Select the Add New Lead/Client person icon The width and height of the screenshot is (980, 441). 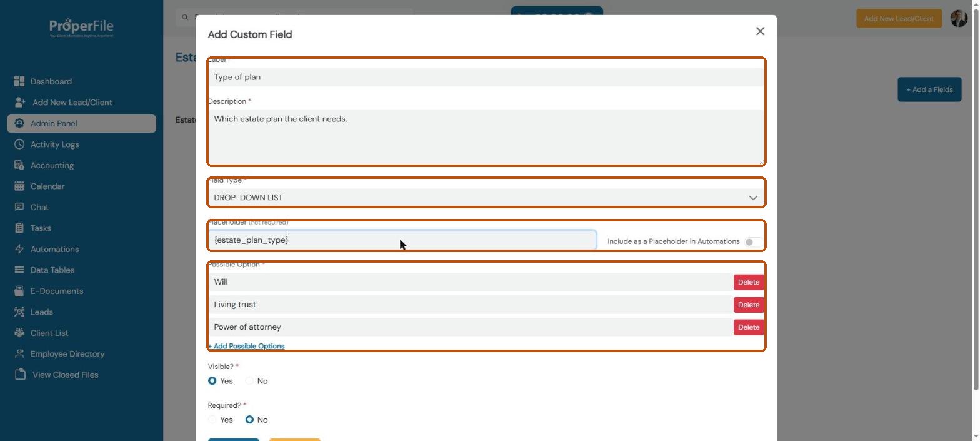(x=20, y=102)
